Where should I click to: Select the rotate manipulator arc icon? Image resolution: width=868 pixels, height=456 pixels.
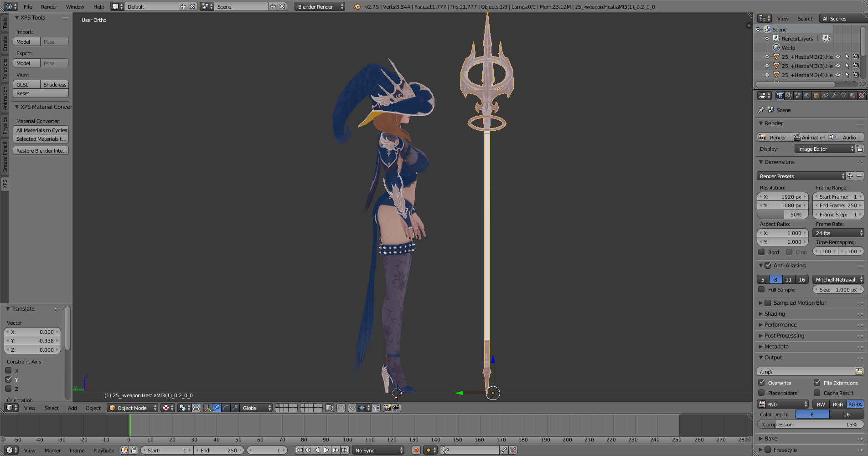click(226, 408)
